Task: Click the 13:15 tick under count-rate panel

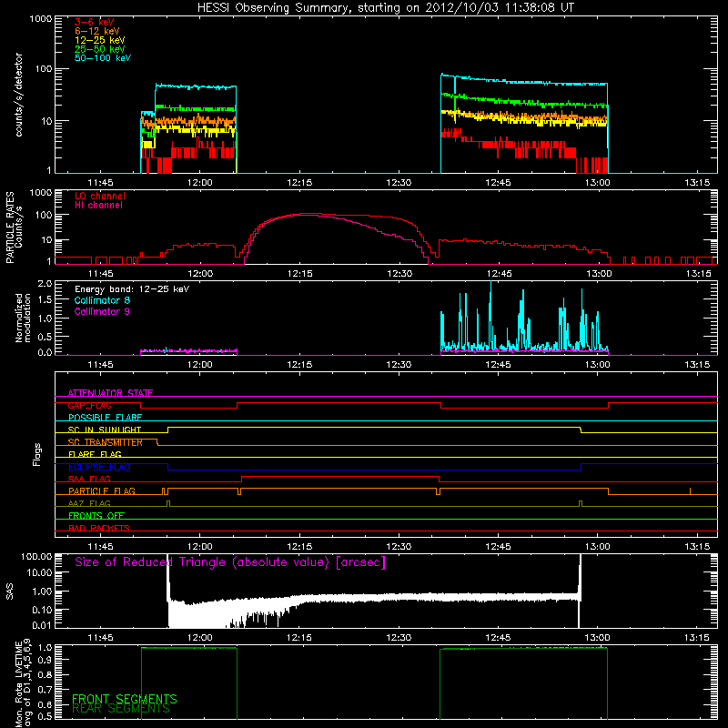Action: [x=697, y=183]
